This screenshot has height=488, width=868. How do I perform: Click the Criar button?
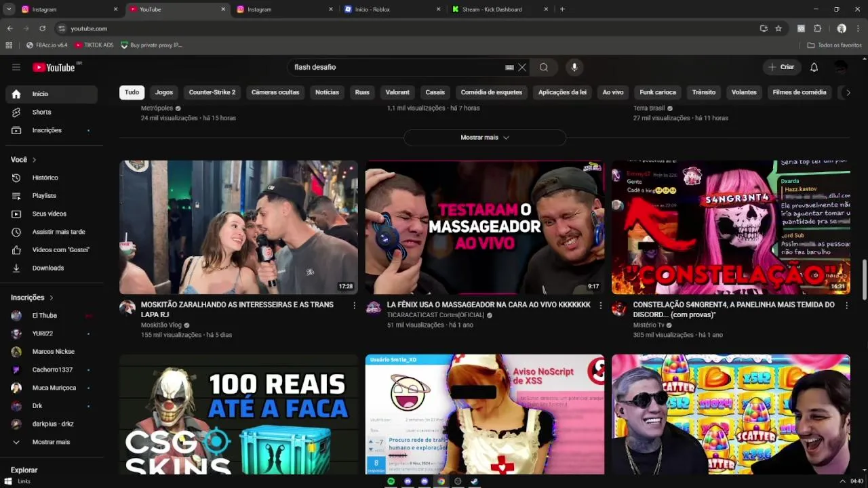point(781,67)
